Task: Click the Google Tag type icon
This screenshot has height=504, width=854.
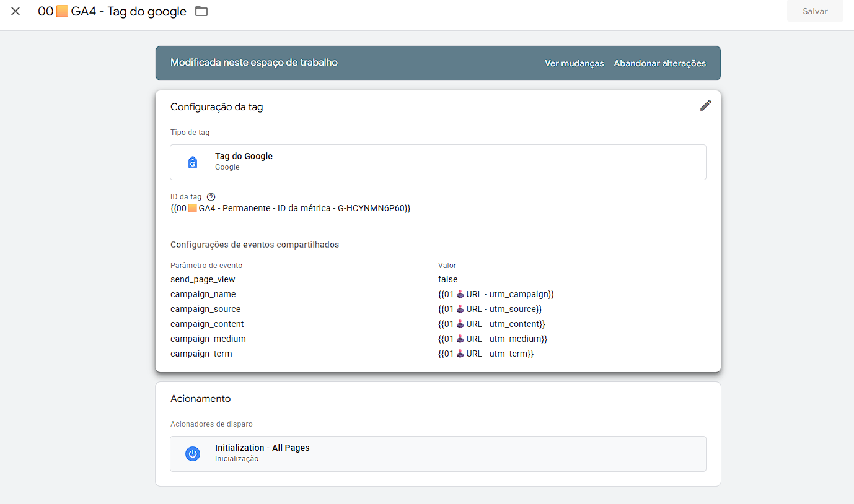Action: (x=193, y=162)
